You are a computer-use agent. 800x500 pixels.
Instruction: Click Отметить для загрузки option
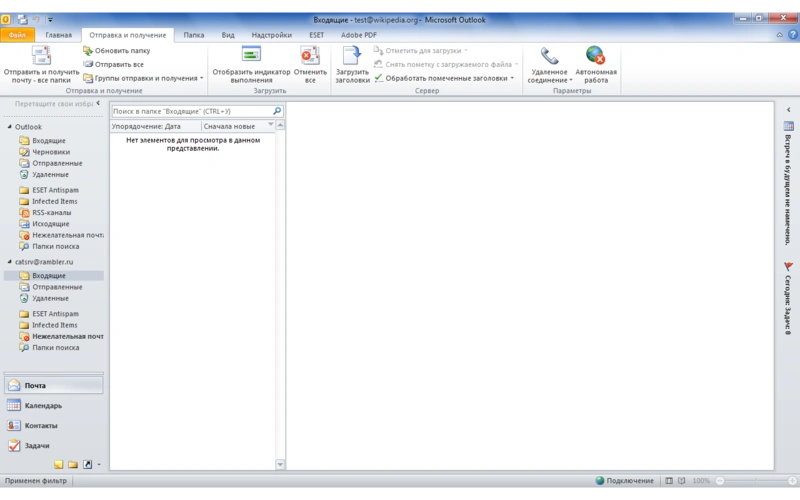pyautogui.click(x=421, y=51)
